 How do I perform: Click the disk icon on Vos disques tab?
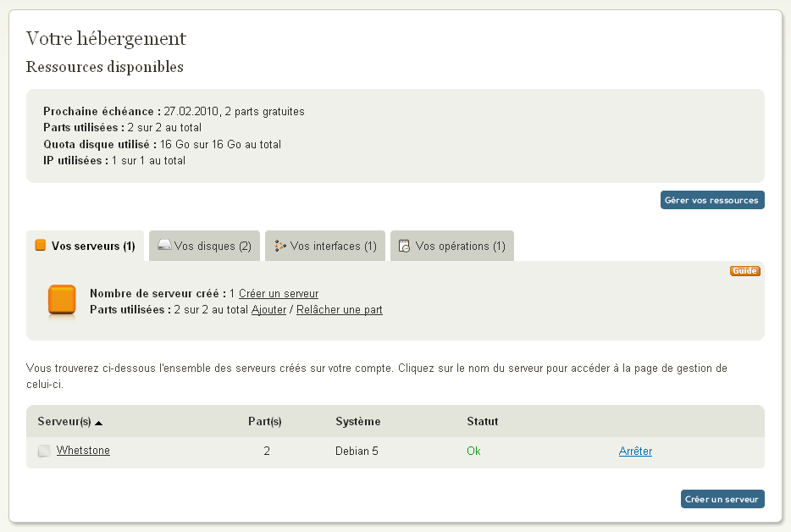tap(164, 246)
